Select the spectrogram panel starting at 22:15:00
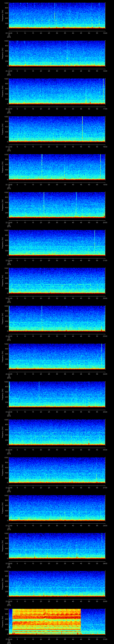 [57, 53]
